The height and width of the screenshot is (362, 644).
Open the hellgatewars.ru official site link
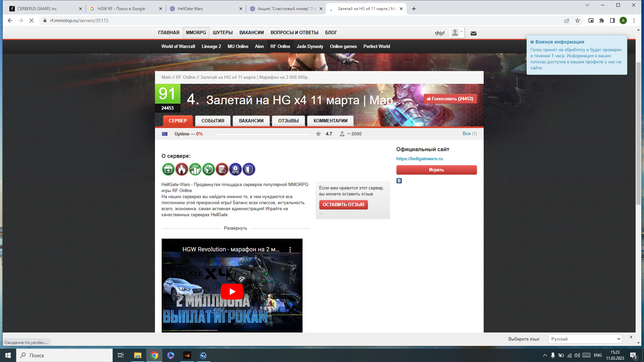coord(420,159)
